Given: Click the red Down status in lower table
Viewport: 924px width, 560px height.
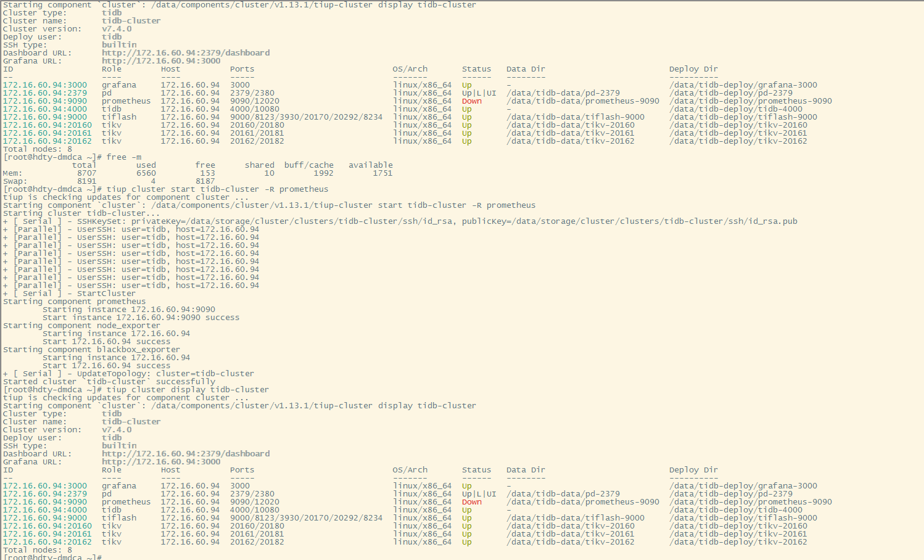Looking at the screenshot, I should pos(472,502).
